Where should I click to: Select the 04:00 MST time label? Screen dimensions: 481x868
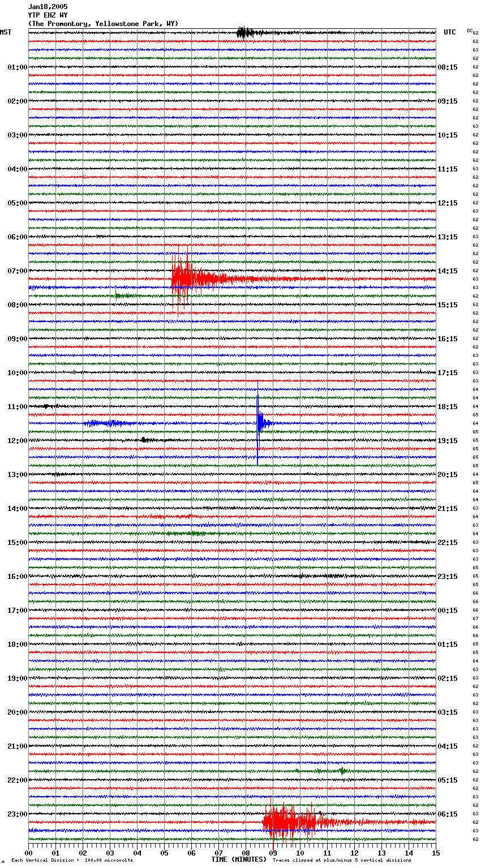[18, 169]
